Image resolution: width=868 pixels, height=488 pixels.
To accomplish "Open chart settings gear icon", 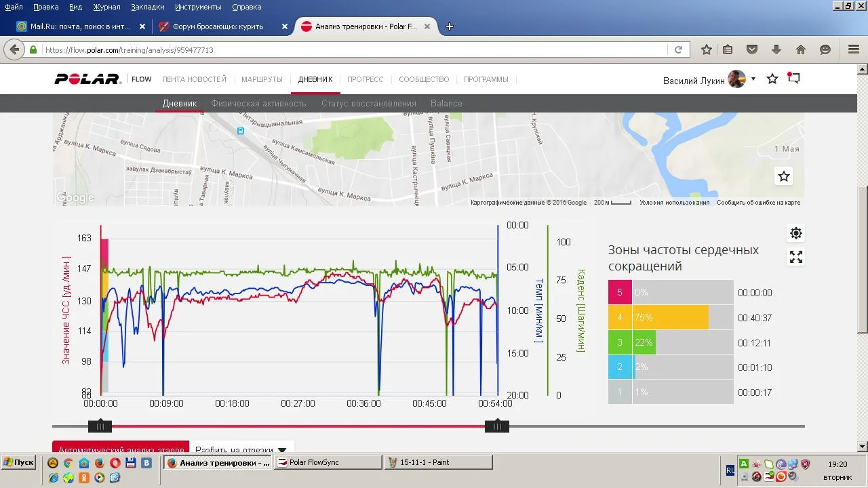I will 796,233.
